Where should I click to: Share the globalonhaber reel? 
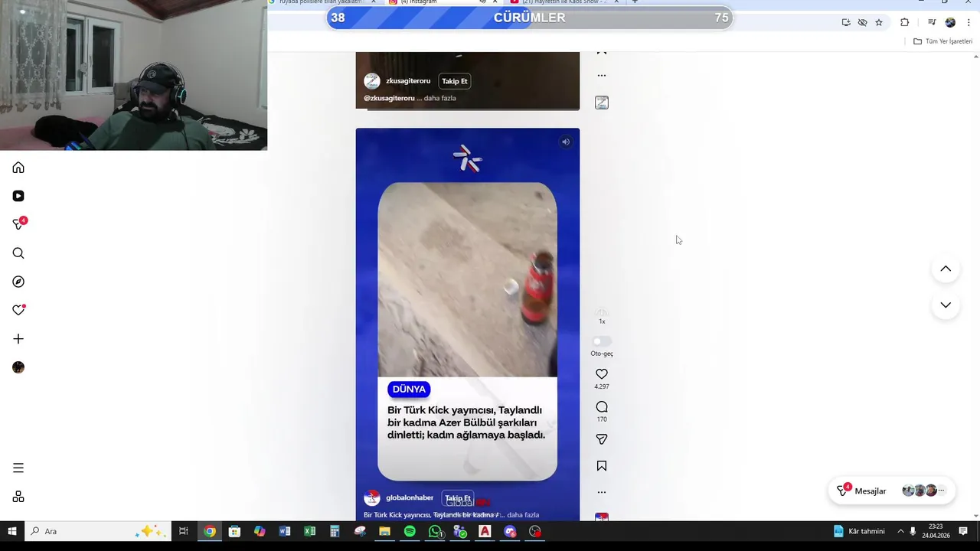pos(602,439)
